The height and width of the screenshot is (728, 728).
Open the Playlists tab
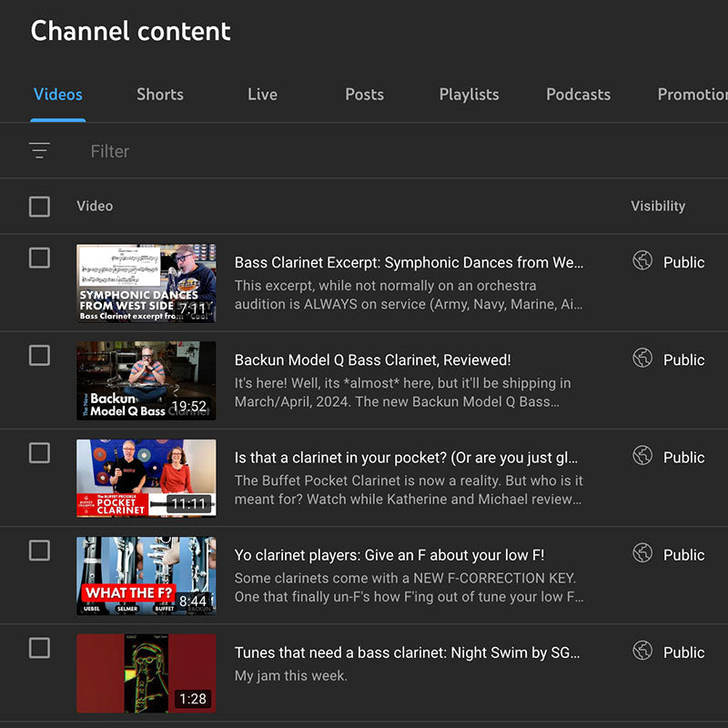pos(469,95)
